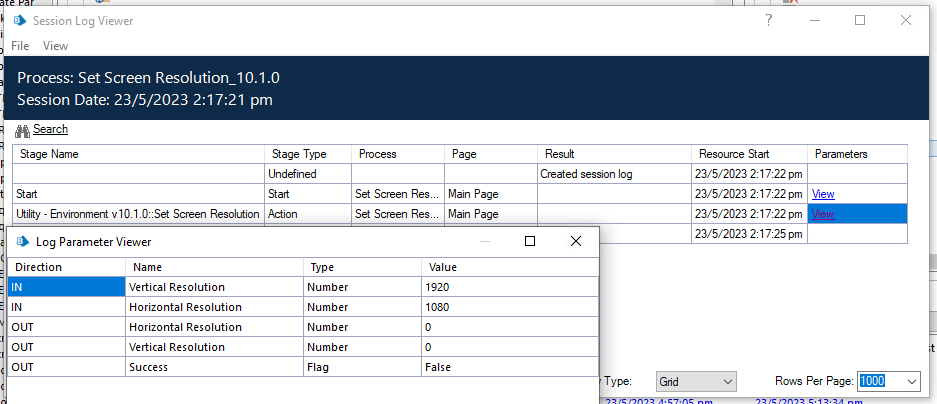Click the Log Parameter Viewer title icon

pyautogui.click(x=22, y=241)
